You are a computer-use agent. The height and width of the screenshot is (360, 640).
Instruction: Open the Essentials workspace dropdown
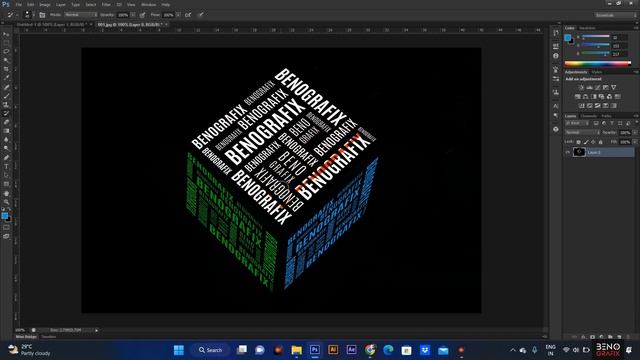616,15
